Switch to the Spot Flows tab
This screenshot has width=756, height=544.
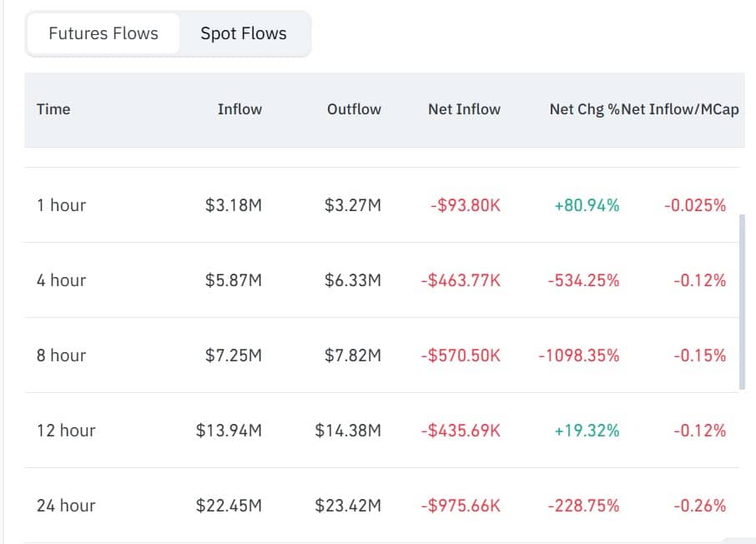click(244, 33)
